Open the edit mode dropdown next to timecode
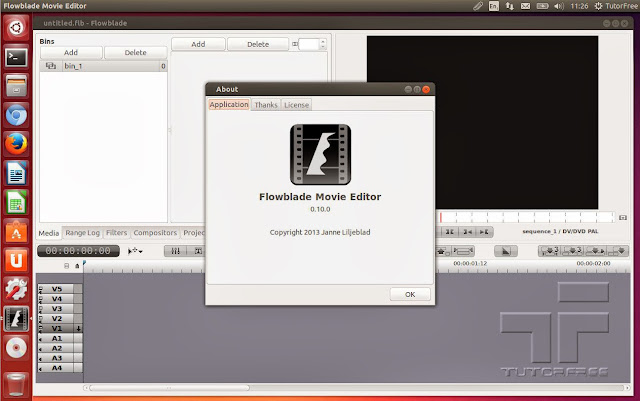Screen dimensions: 640x401 (135, 251)
